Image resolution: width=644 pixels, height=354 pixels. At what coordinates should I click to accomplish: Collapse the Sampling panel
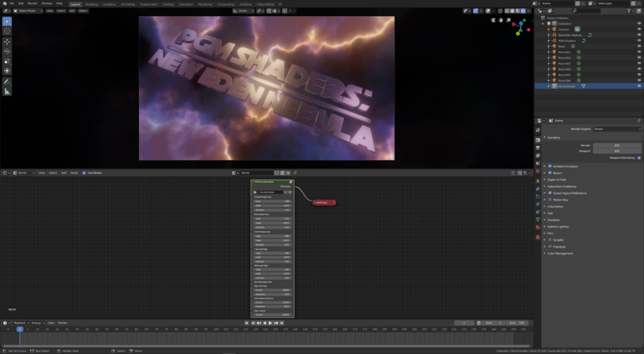(545, 138)
